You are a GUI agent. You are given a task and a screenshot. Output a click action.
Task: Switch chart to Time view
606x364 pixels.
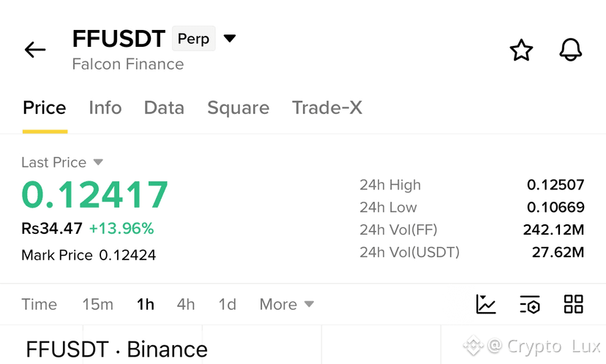39,305
